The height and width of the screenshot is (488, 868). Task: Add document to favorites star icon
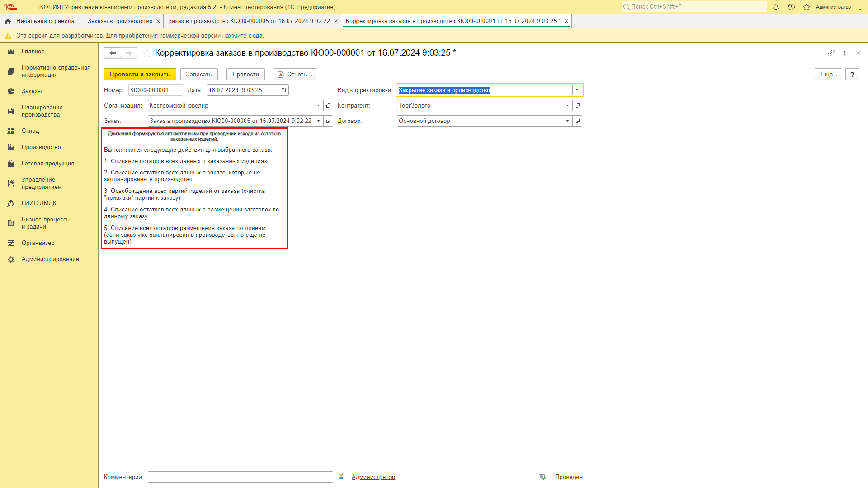tap(147, 53)
